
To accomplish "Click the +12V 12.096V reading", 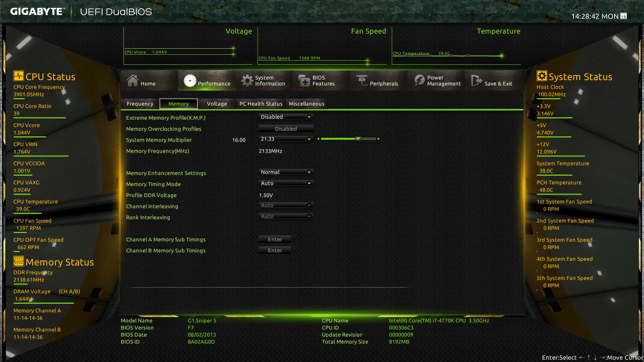I will [546, 152].
